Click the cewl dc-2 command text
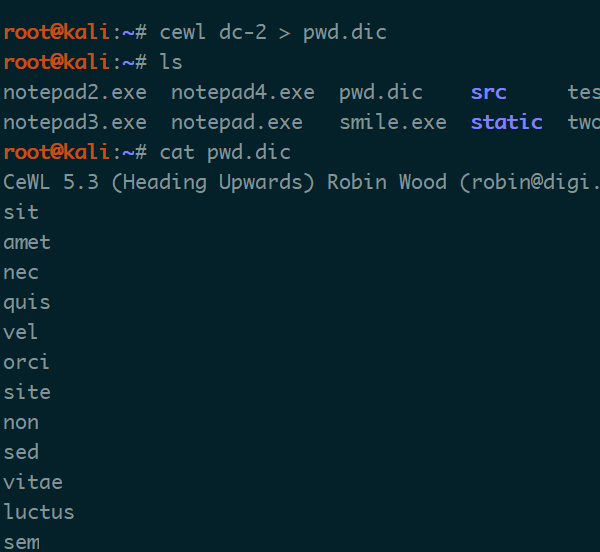600x552 pixels. (273, 32)
